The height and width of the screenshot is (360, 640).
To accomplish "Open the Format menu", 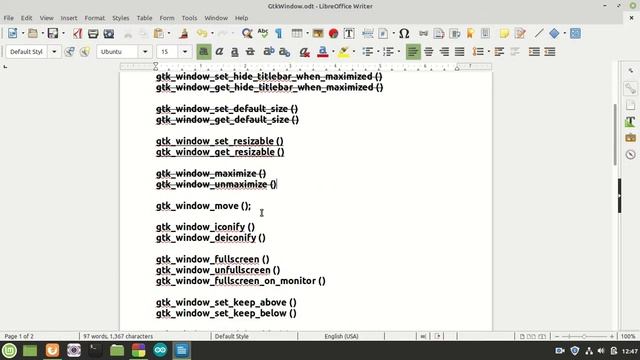I will tap(95, 18).
